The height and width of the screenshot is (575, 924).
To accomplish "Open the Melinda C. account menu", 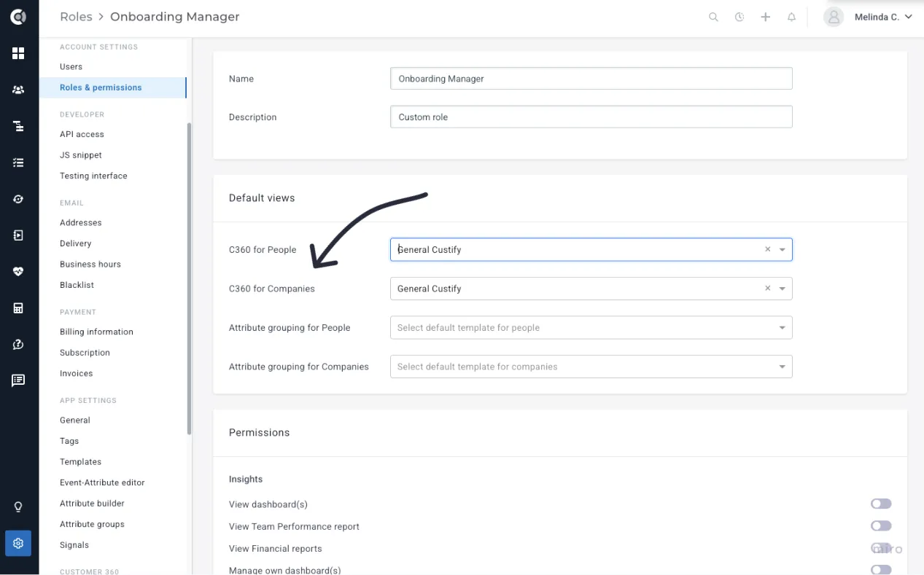I will pos(883,17).
